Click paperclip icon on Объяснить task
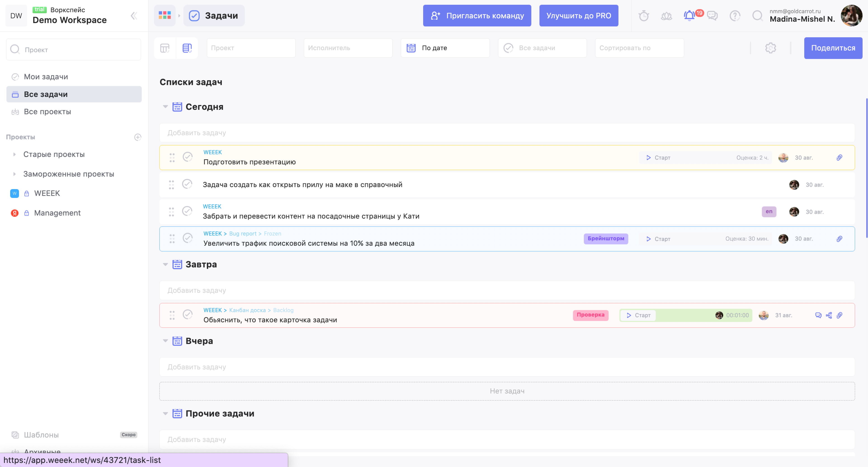Viewport: 868px width, 467px height. pyautogui.click(x=839, y=315)
